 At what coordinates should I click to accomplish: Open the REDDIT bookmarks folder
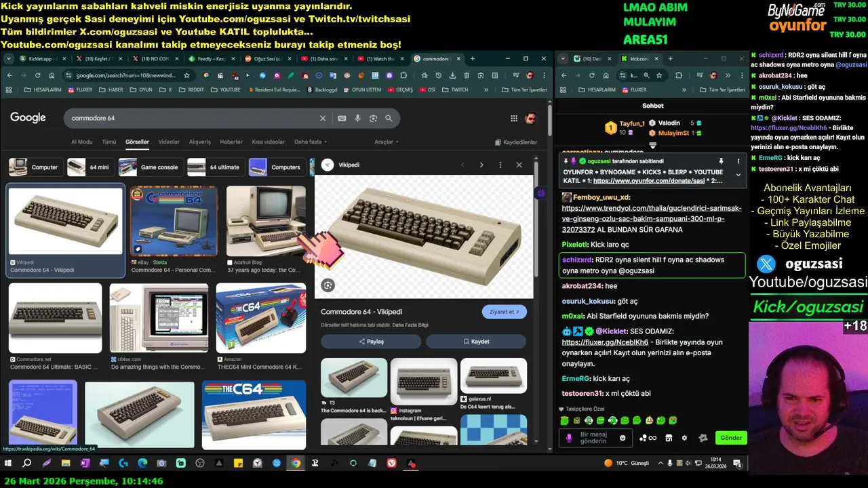pos(191,89)
